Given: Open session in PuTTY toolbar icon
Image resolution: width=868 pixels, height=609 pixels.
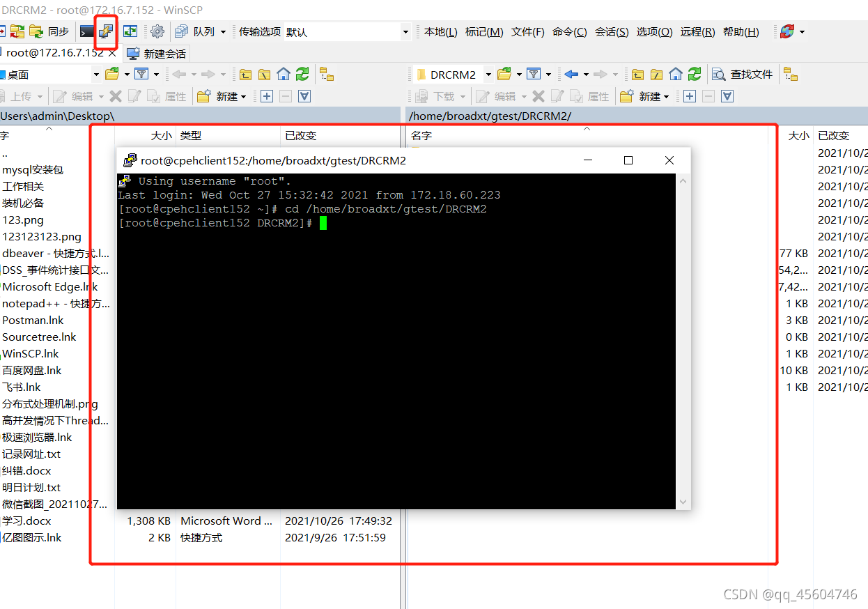Looking at the screenshot, I should 106,31.
